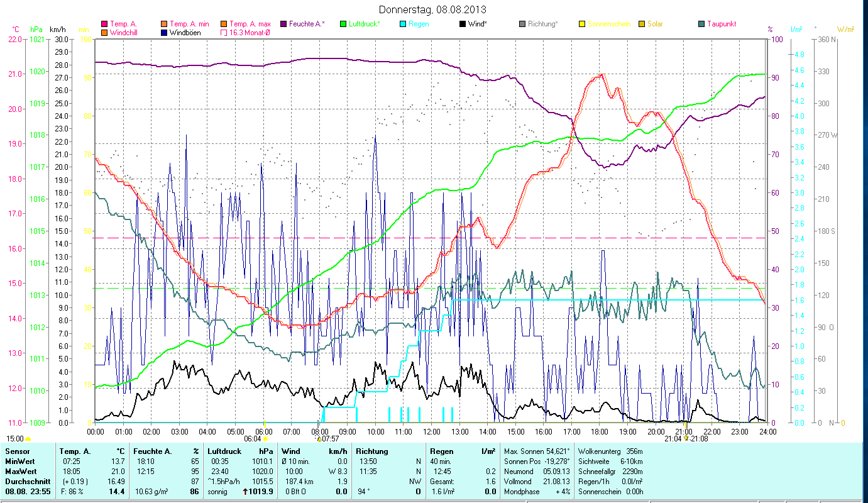The width and height of the screenshot is (868, 503).
Task: Click the Taupunkt legend label
Action: (721, 24)
